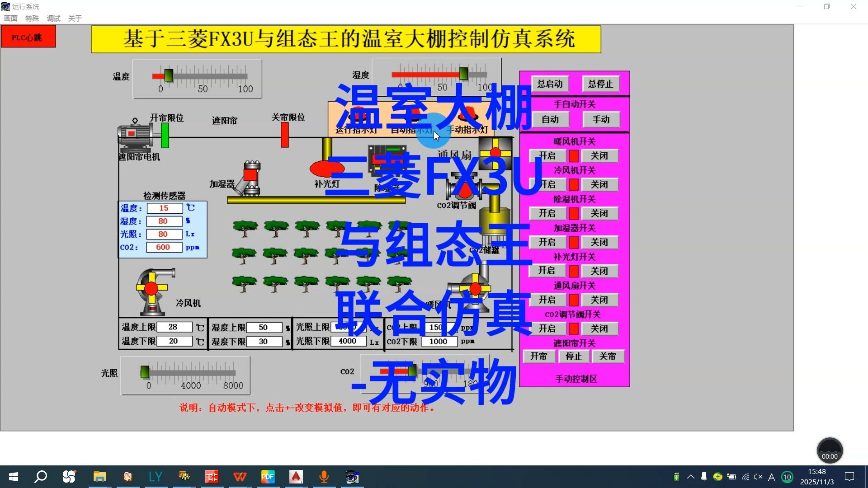The width and height of the screenshot is (868, 488).
Task: Click the 冷风机 fan icon
Action: click(155, 291)
